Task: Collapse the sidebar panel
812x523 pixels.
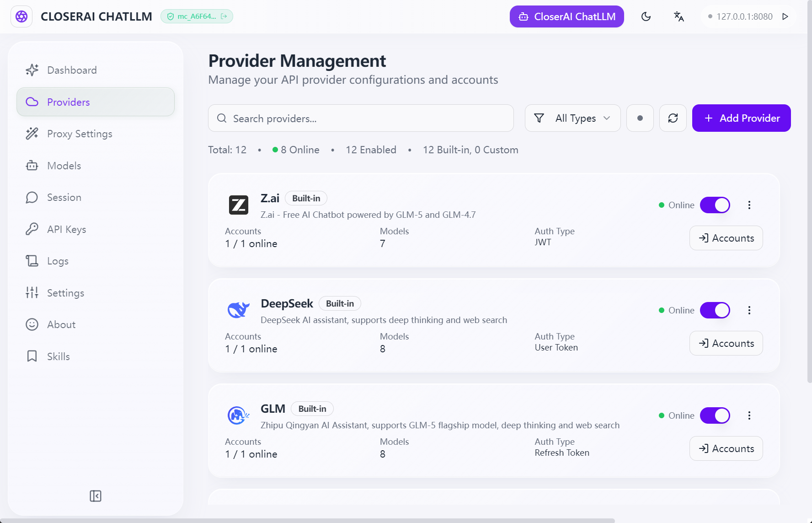Action: click(96, 496)
